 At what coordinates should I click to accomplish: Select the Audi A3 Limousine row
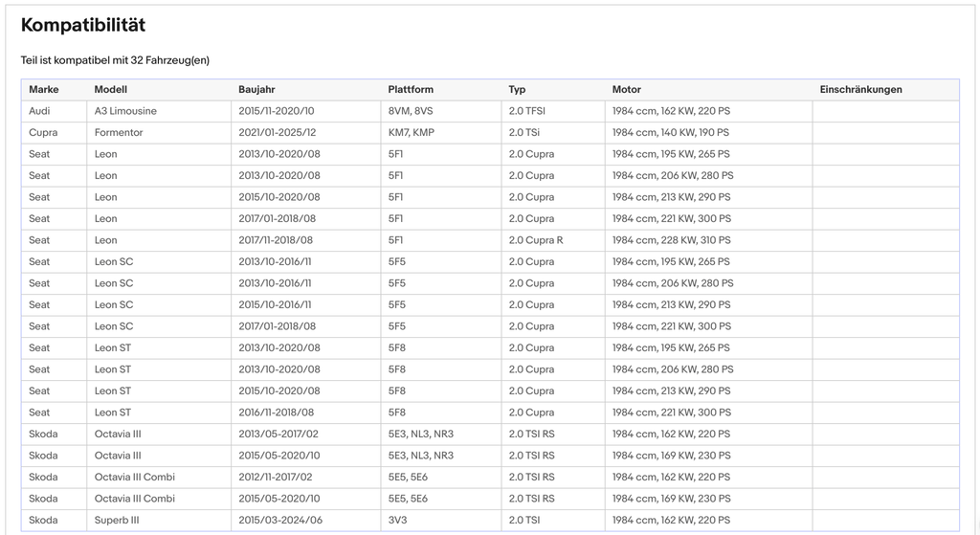point(490,111)
